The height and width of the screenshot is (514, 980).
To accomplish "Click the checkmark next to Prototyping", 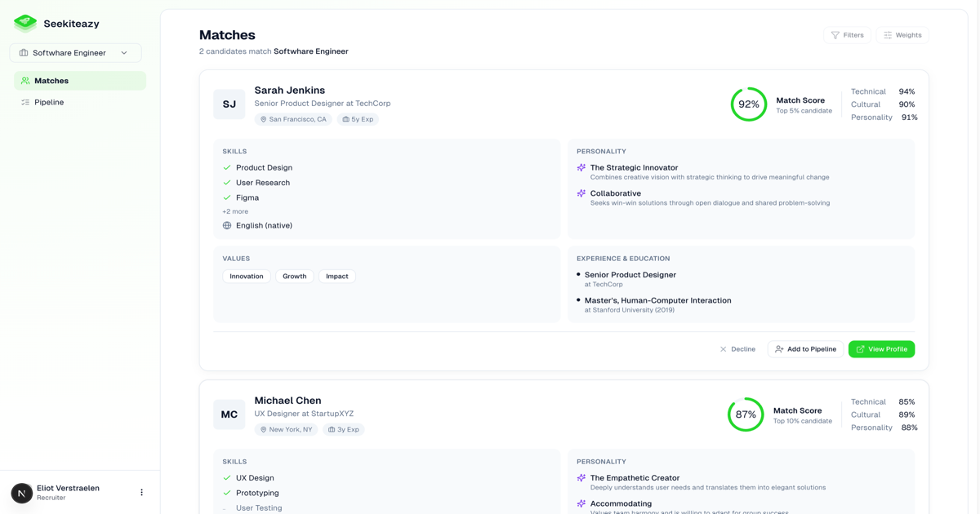I will (227, 493).
